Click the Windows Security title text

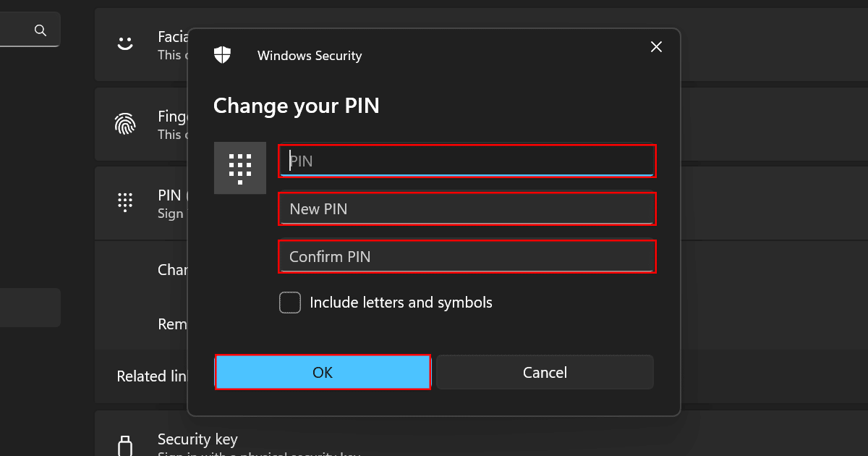310,56
